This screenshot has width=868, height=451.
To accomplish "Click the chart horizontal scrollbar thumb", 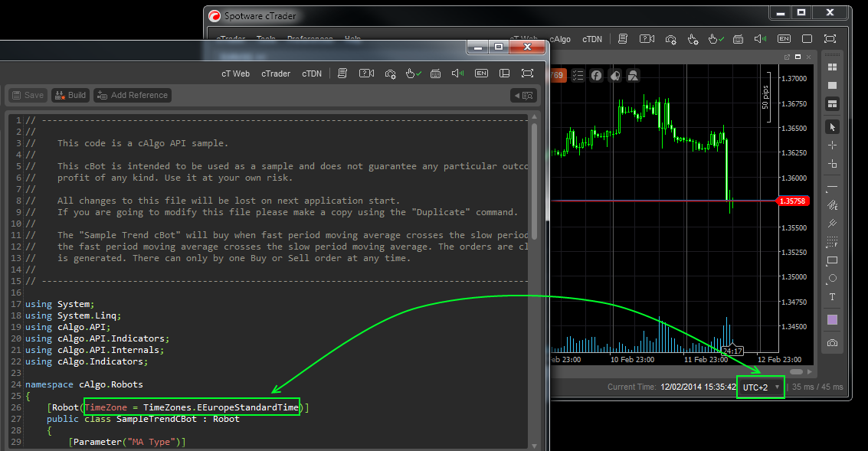I will point(796,372).
